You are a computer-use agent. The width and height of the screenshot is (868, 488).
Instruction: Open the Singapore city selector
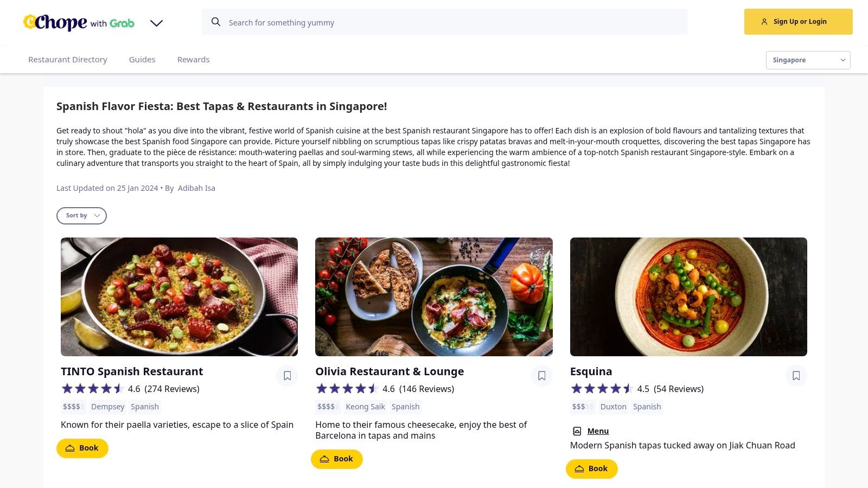pos(808,60)
